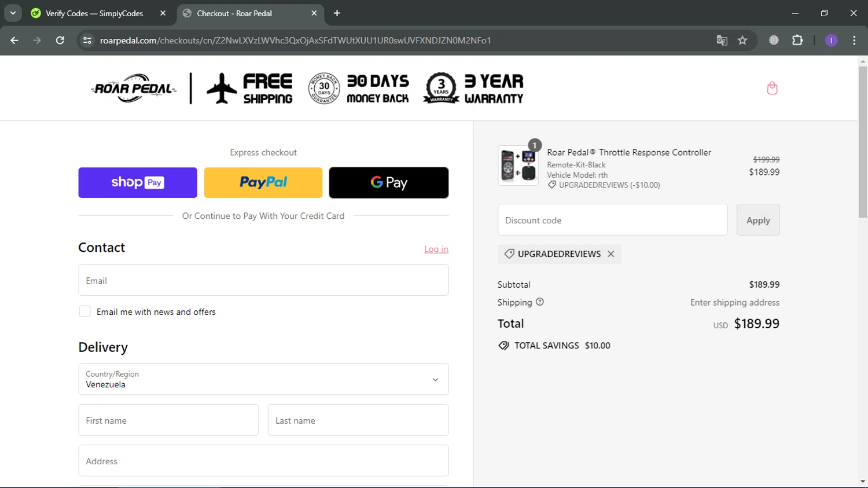The height and width of the screenshot is (488, 868).
Task: Click the page vertical scrollbar
Action: tap(863, 142)
